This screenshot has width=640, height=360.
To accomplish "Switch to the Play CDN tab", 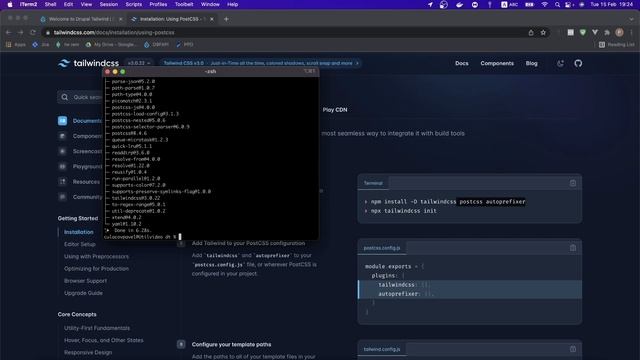I will point(335,110).
